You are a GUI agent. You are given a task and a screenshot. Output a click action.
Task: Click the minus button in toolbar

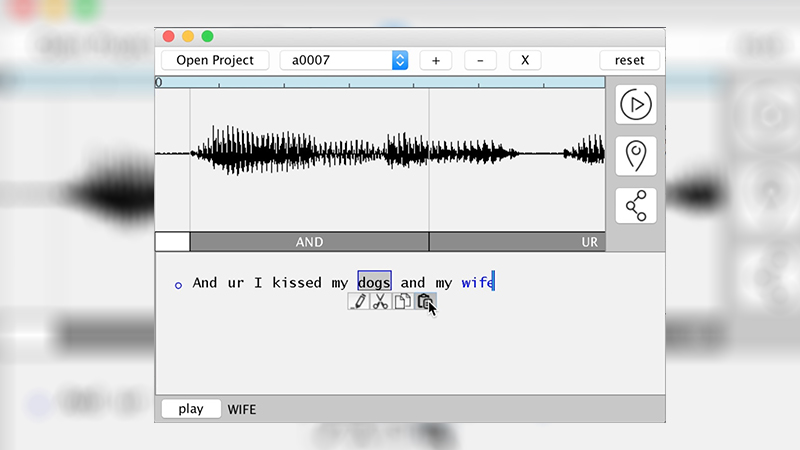480,60
